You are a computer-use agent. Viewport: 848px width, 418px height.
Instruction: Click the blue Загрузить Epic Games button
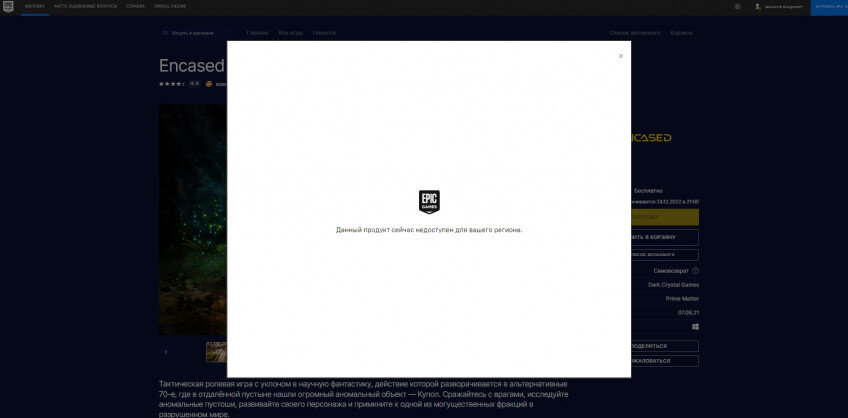pos(829,8)
